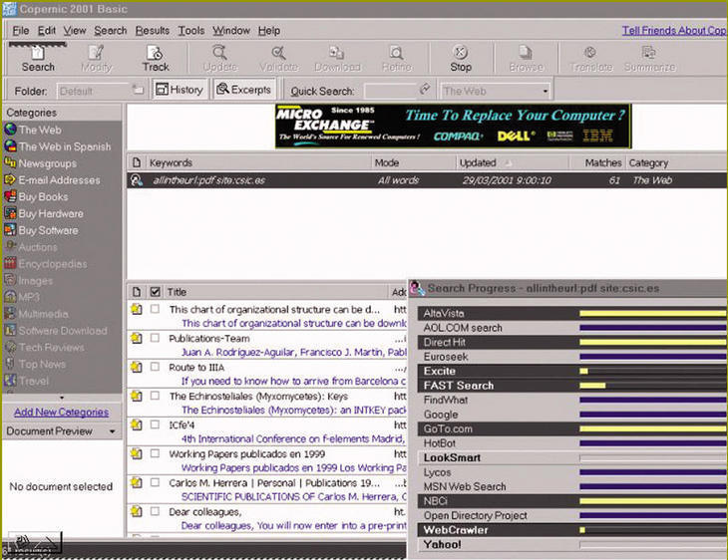Expand the Document Preview panel dropdown
Viewport: 728px width, 560px height.
point(113,431)
